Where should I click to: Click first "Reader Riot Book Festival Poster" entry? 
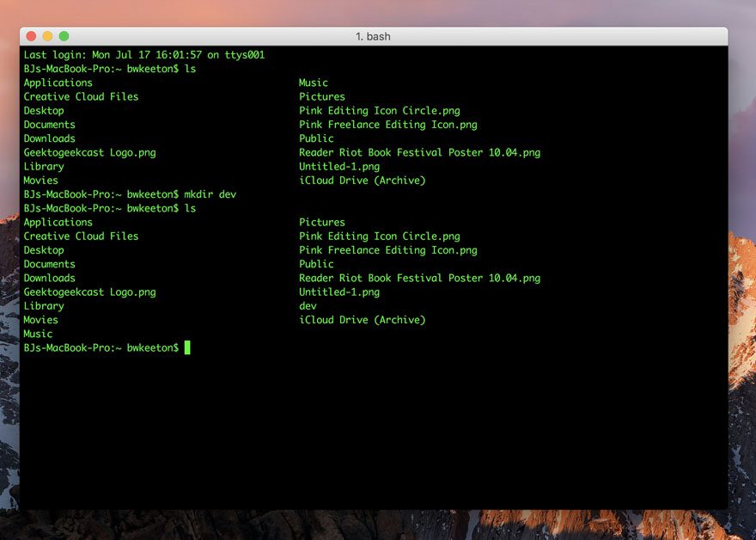(419, 152)
